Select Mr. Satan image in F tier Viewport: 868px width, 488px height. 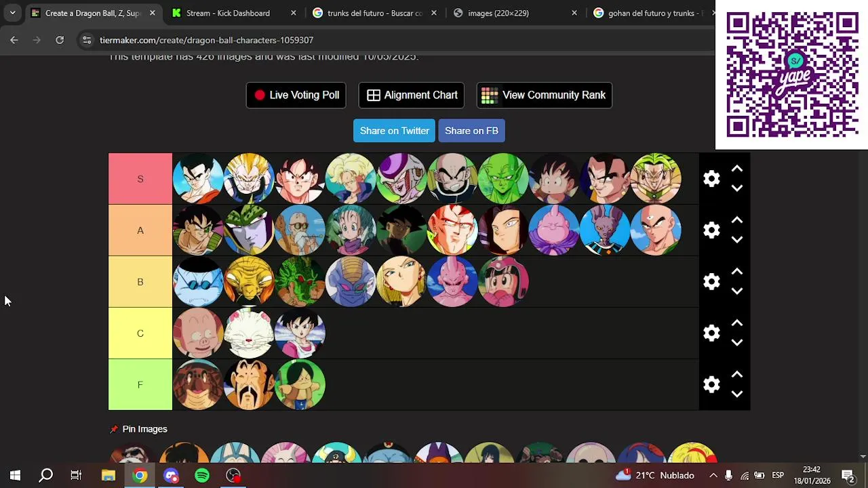(249, 385)
